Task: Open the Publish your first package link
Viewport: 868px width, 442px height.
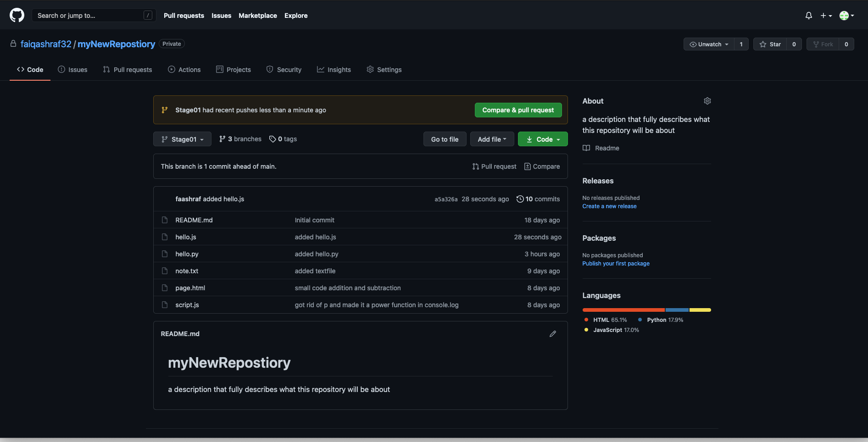Action: (616, 264)
